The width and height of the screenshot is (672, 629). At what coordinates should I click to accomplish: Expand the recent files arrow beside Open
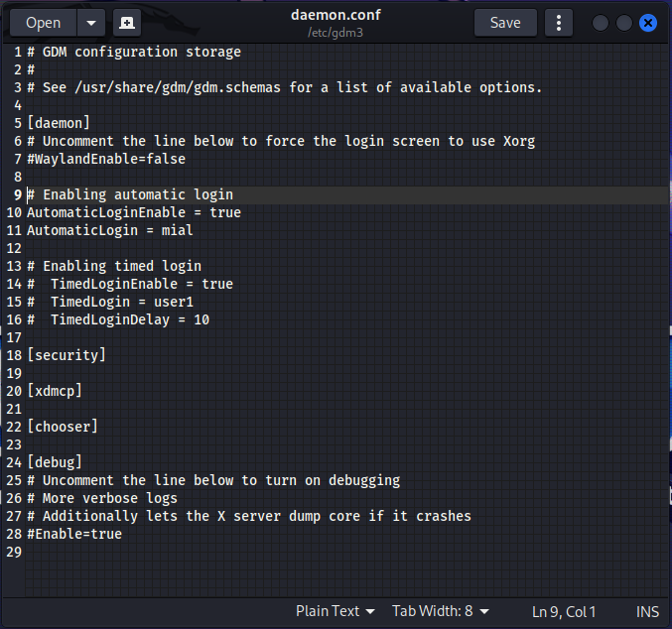point(91,23)
